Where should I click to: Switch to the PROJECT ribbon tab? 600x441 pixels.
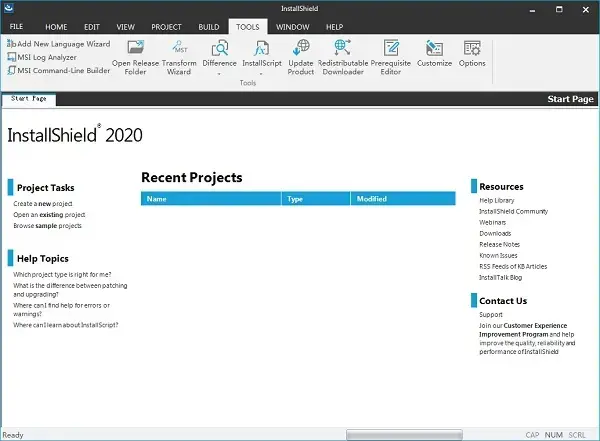(166, 27)
